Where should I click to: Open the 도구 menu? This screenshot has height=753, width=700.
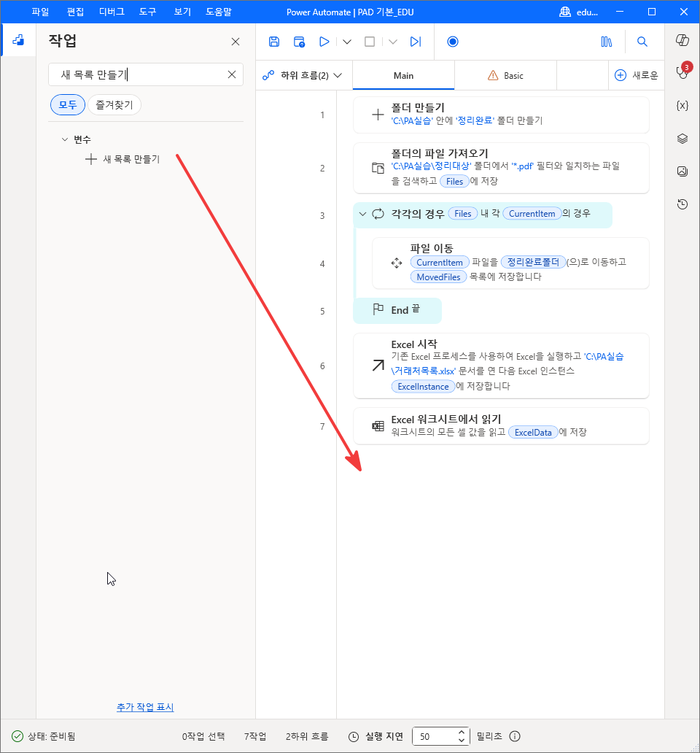pos(147,12)
